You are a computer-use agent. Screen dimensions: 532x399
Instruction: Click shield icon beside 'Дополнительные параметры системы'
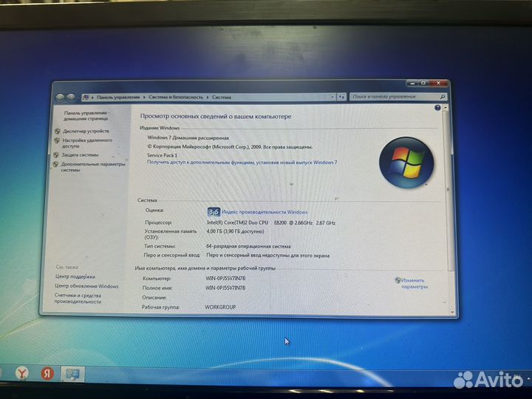(x=55, y=164)
